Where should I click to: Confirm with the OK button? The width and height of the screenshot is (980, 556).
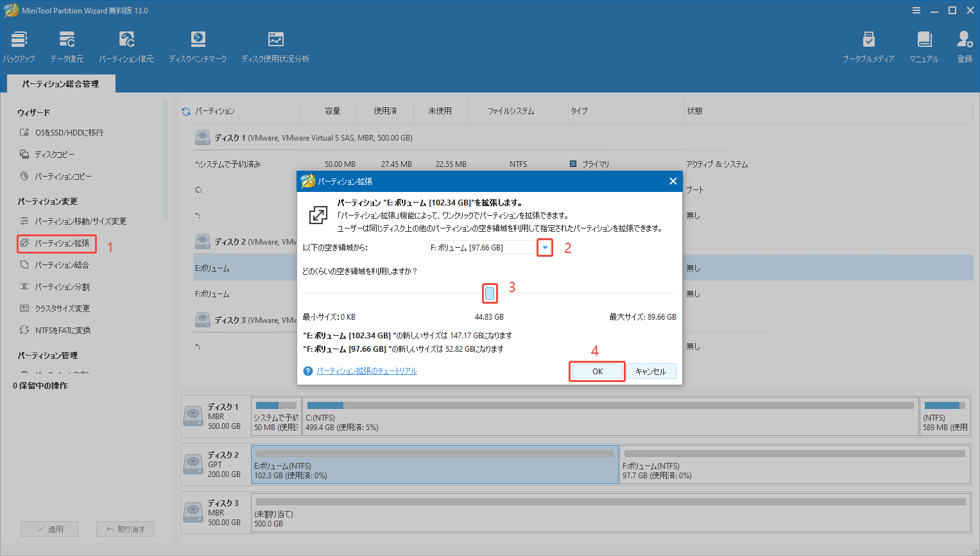tap(596, 370)
